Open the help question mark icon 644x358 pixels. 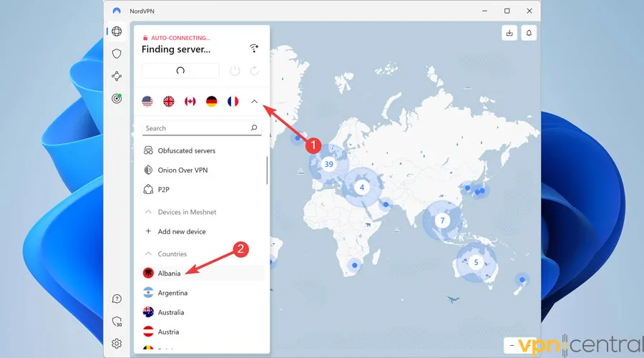pyautogui.click(x=117, y=299)
